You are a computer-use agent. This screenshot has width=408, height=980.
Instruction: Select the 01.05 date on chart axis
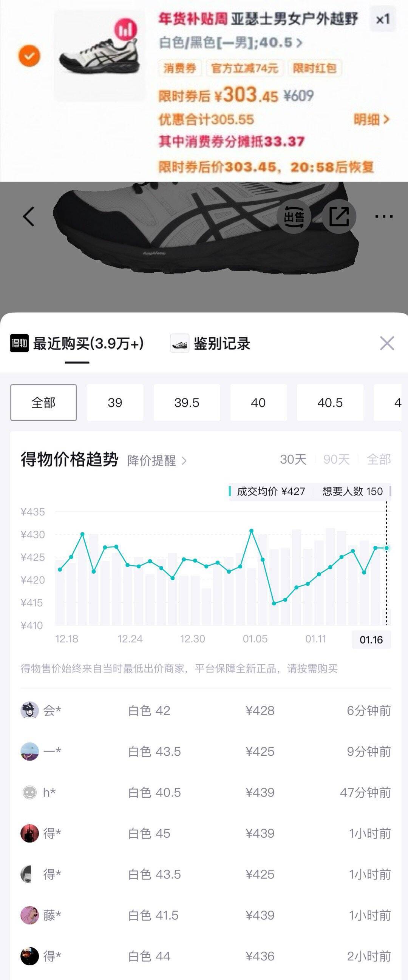point(255,639)
